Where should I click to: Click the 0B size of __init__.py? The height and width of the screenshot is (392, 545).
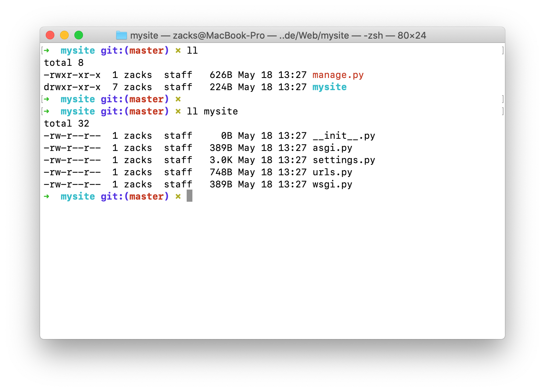227,136
